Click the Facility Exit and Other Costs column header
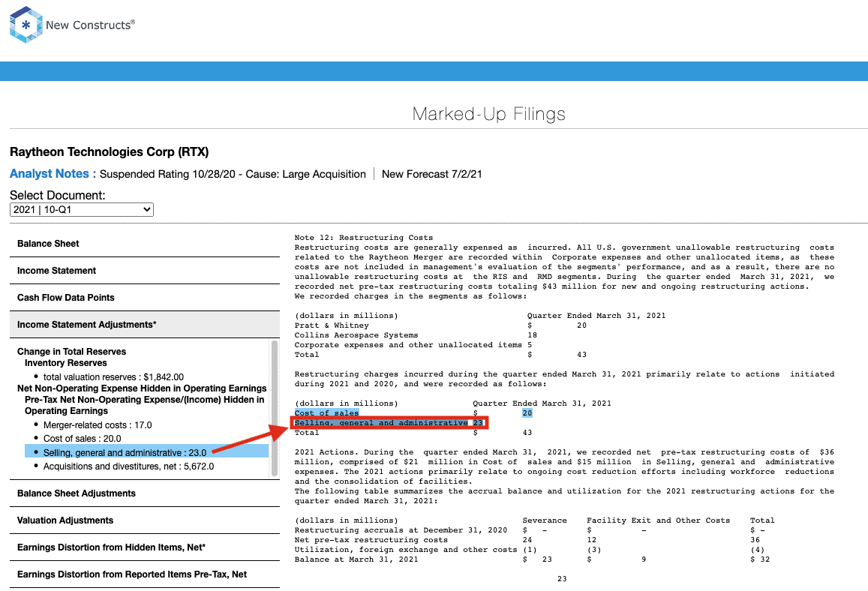The image size is (868, 591). pos(658,520)
